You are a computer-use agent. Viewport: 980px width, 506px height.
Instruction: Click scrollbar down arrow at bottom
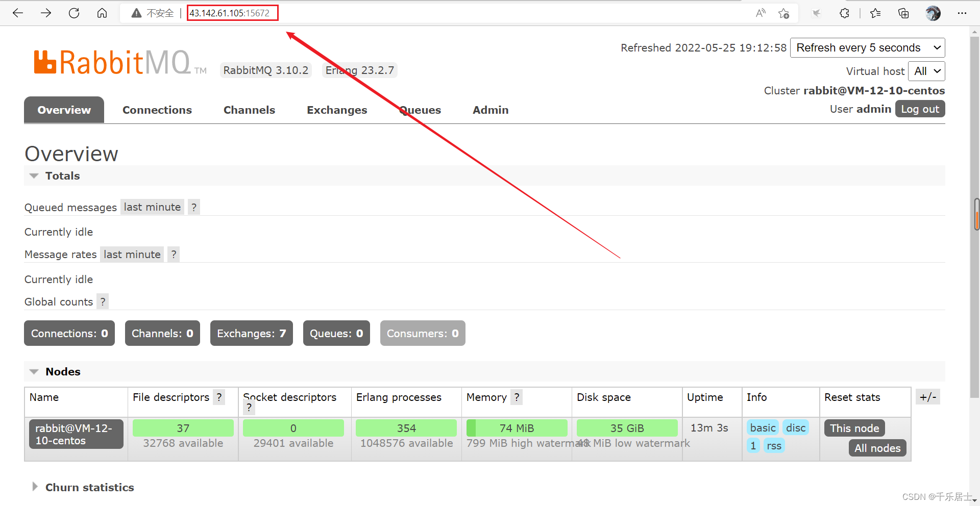coord(974,501)
